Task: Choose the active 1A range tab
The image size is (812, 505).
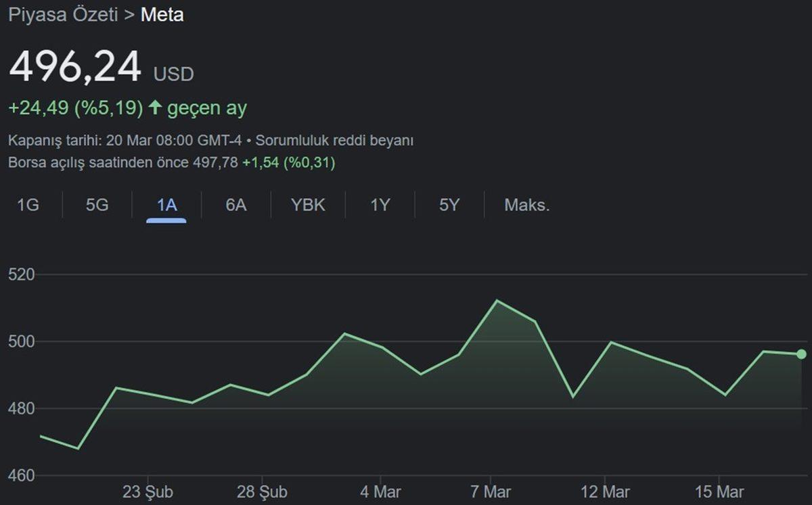Action: 166,206
